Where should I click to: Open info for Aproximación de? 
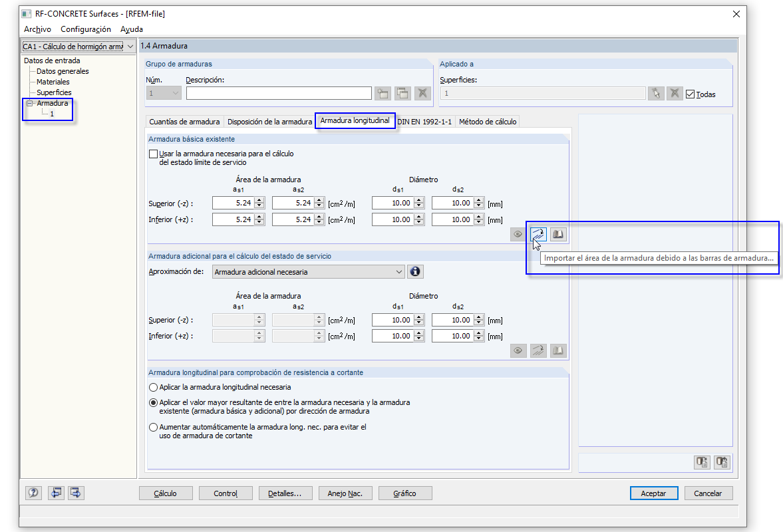click(415, 271)
